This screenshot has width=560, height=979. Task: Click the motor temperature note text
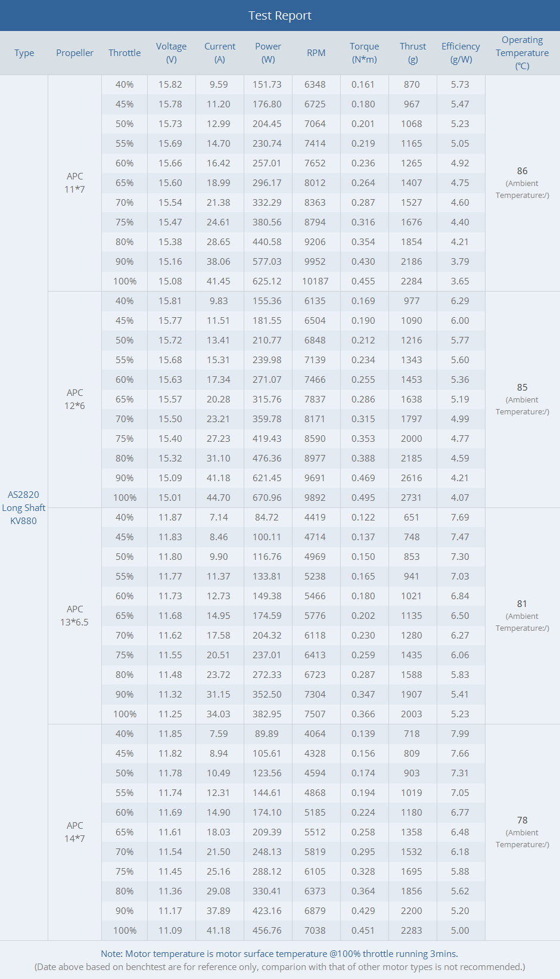pos(279,954)
